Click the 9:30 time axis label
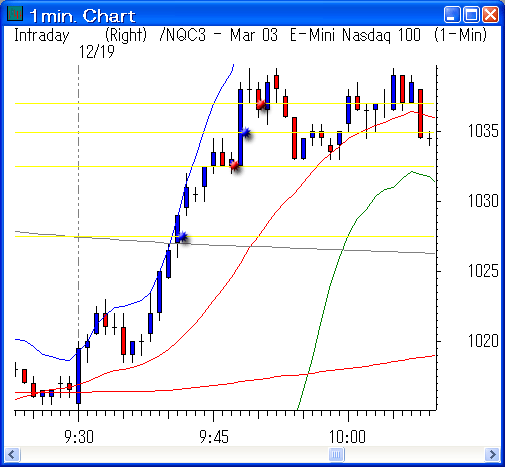The height and width of the screenshot is (467, 505). pos(79,437)
